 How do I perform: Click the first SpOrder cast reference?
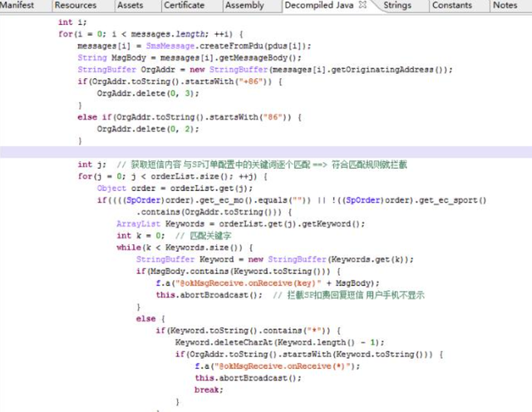143,200
